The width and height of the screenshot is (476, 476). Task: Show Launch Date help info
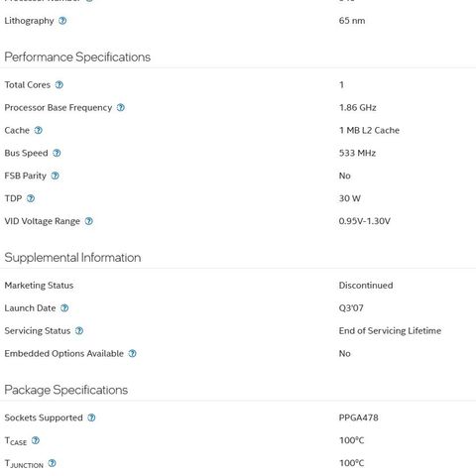pos(64,308)
